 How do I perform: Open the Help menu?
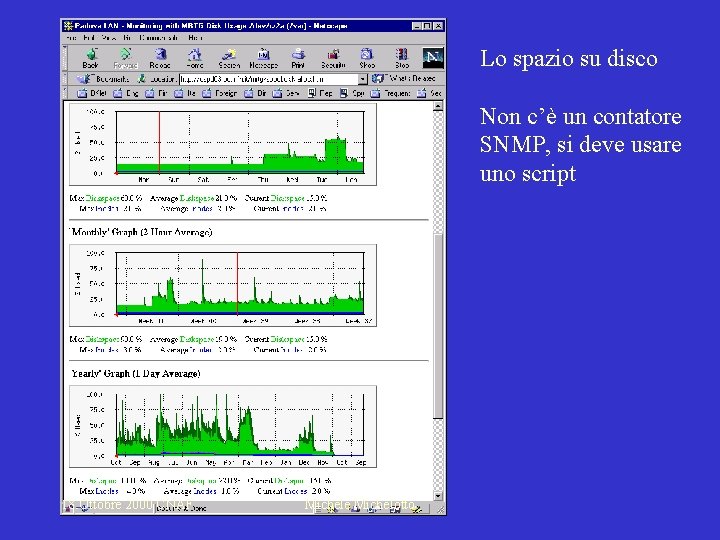click(x=195, y=38)
